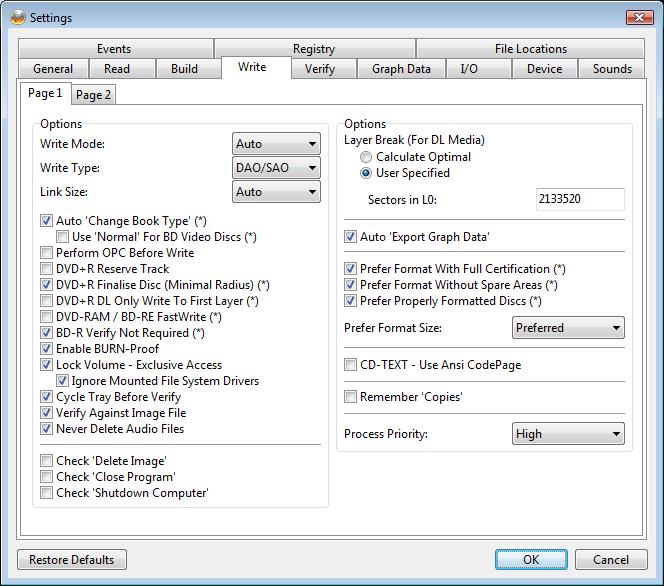Open the Write Mode dropdown
664x586 pixels.
(x=276, y=144)
